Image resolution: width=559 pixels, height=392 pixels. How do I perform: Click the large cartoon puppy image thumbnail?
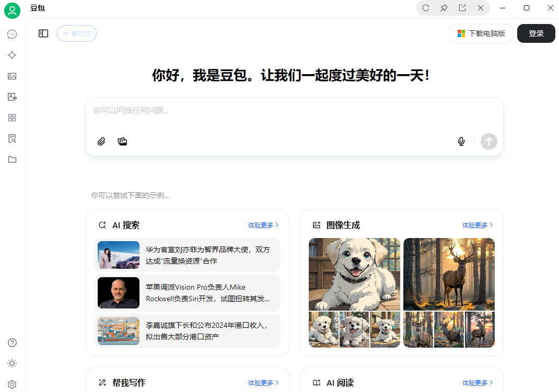354,274
